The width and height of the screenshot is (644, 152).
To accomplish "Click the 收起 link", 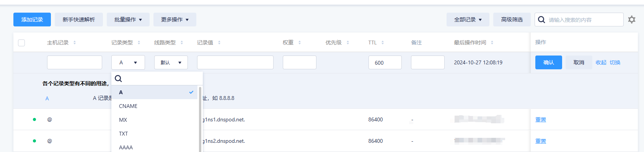I will click(x=601, y=62).
